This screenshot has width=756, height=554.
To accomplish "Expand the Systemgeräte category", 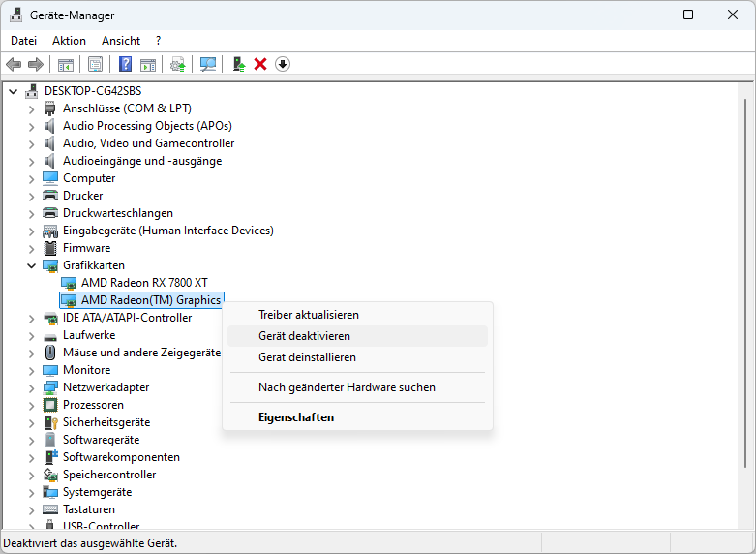I will coord(31,493).
